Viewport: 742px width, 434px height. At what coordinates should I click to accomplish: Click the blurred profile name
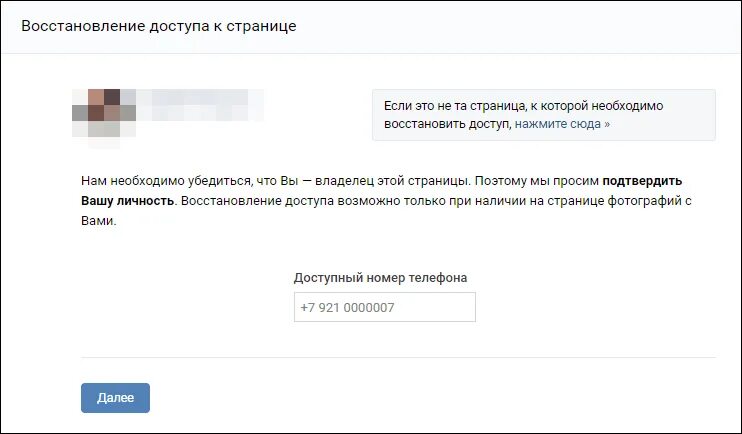tap(198, 104)
